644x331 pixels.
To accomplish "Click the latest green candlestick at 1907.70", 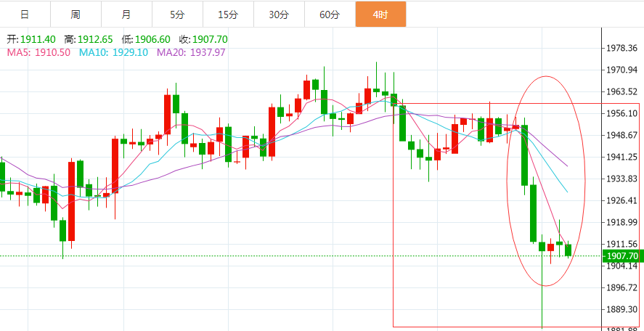I will tap(568, 250).
